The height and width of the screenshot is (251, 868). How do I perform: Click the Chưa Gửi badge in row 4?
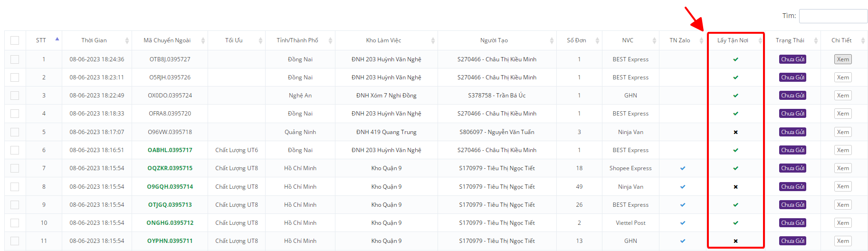click(x=792, y=114)
